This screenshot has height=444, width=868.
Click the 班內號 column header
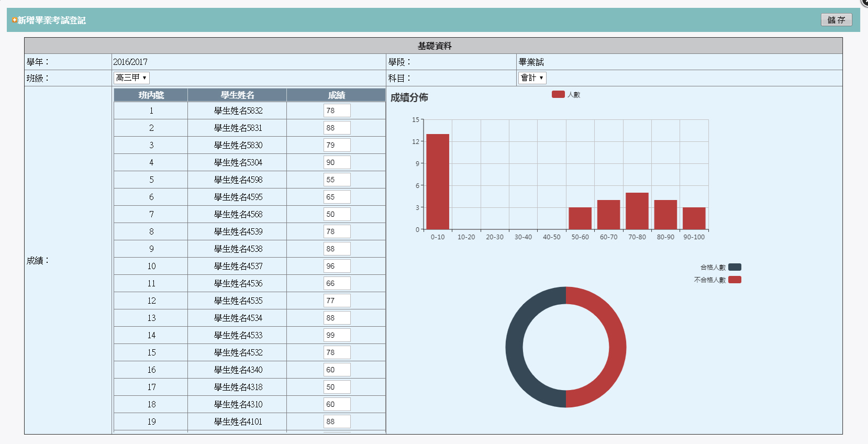(x=151, y=95)
